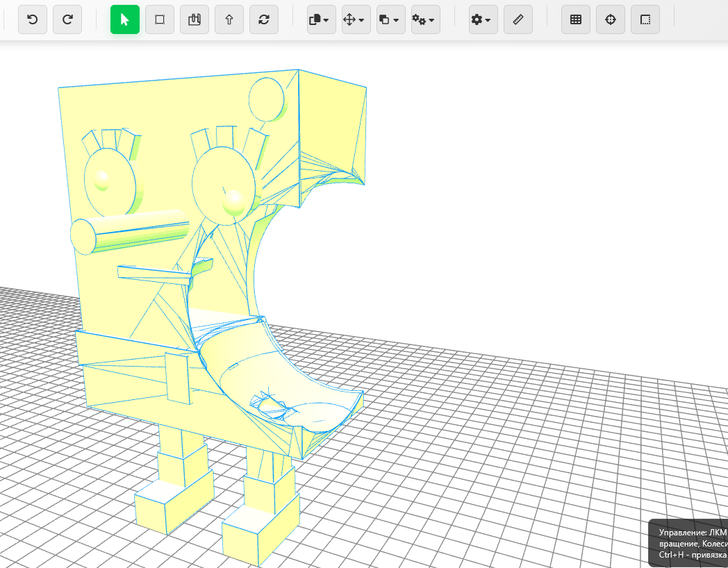Expand the multi-gear operations dropdown
This screenshot has height=568, width=728.
[426, 19]
